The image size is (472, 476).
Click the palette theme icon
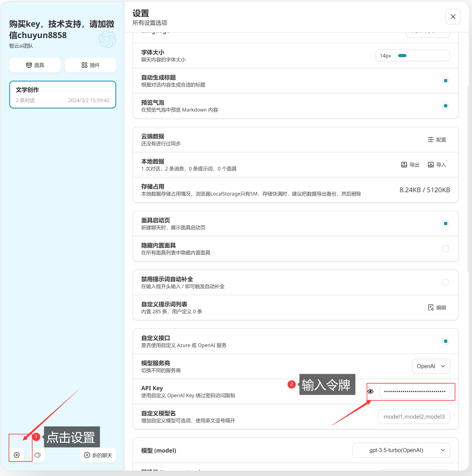tap(38, 455)
